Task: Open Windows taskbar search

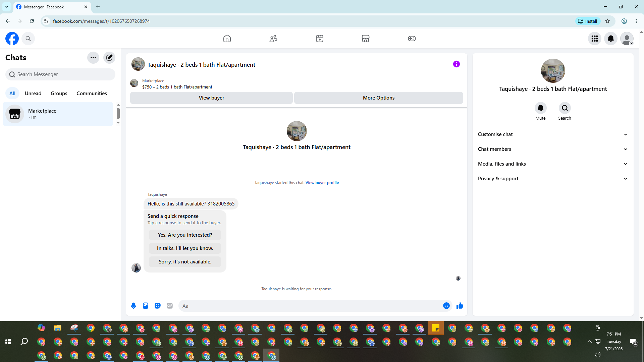Action: (x=24, y=342)
